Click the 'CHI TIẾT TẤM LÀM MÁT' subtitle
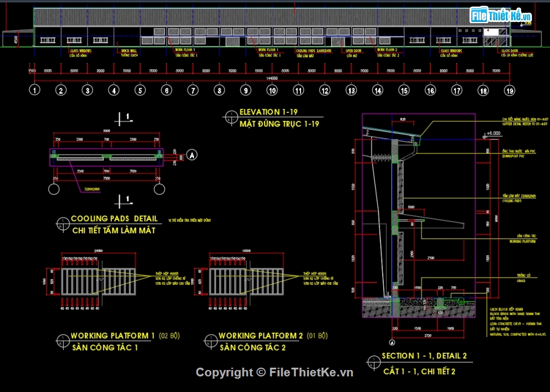The image size is (550, 392). tap(113, 230)
